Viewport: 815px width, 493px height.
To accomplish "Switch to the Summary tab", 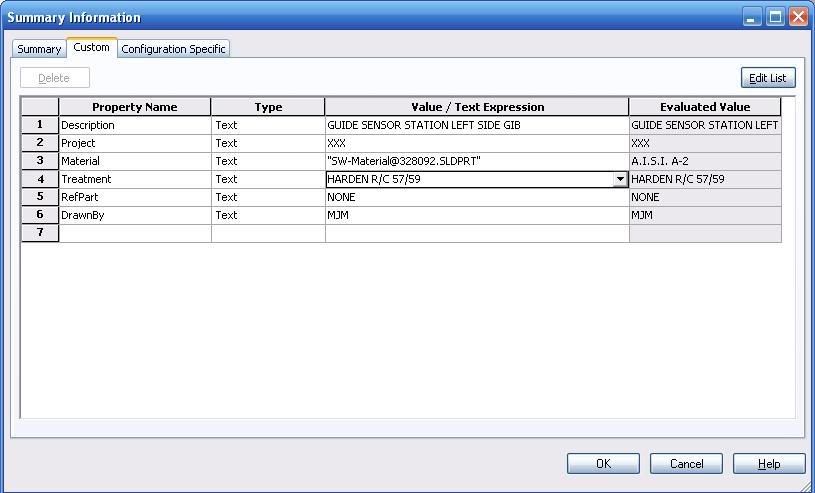I will click(39, 49).
